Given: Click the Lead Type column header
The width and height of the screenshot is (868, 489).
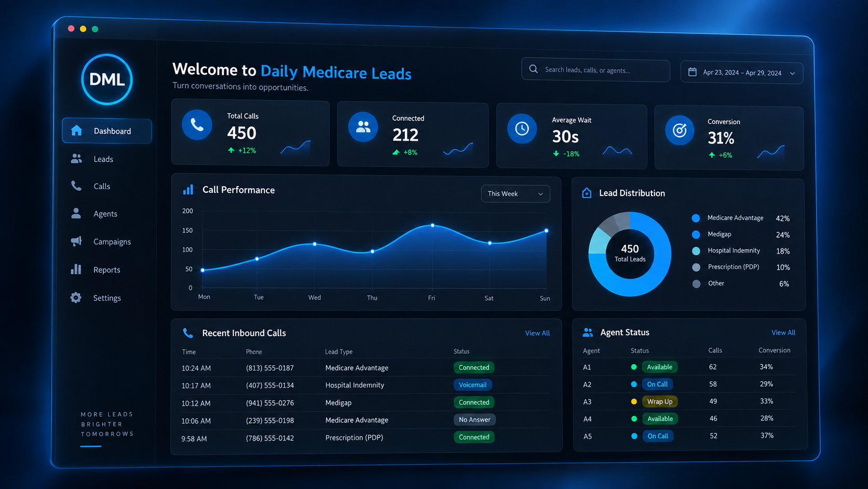Looking at the screenshot, I should pyautogui.click(x=338, y=352).
